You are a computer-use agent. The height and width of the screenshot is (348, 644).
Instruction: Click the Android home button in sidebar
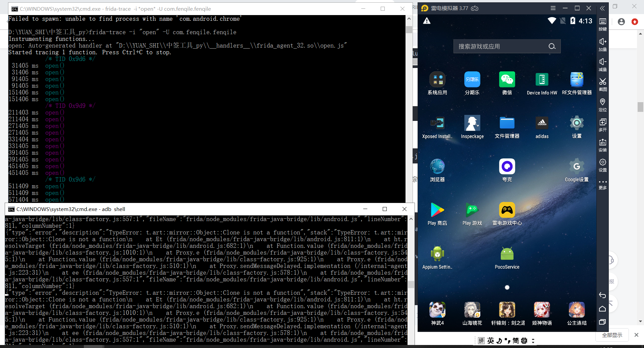click(603, 308)
